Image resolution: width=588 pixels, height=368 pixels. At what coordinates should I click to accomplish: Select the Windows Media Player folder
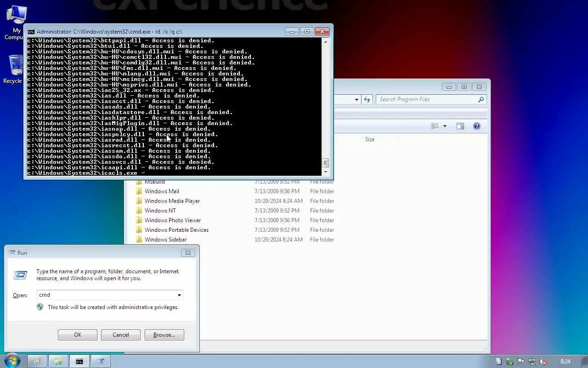click(x=172, y=201)
